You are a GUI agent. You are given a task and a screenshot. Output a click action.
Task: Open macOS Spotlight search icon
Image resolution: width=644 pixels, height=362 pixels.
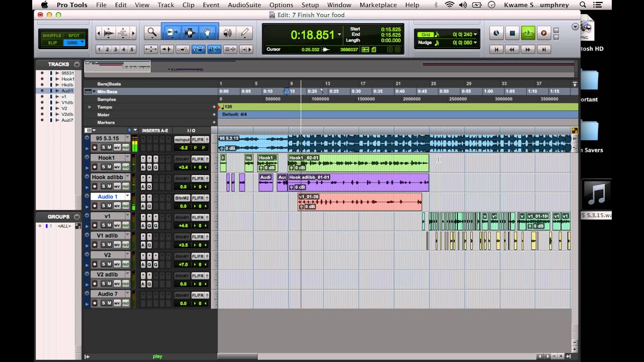coord(583,5)
